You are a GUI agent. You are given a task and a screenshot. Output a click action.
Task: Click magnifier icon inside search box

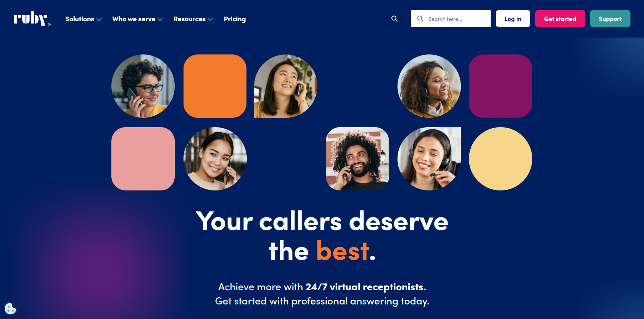click(x=420, y=19)
